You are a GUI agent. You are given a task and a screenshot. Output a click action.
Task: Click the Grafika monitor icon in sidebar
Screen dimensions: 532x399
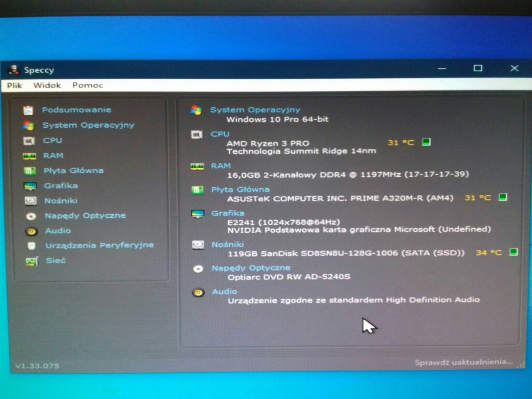(x=30, y=186)
